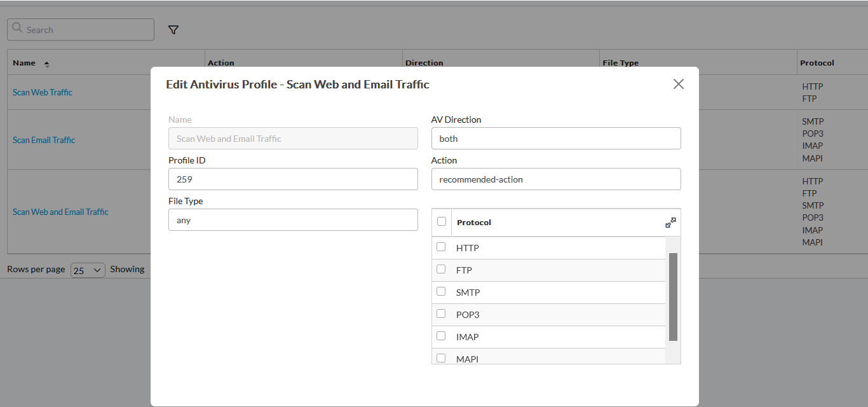Screen dimensions: 868x407
Task: Close the Edit Antivirus Profile dialog
Action: [x=679, y=84]
